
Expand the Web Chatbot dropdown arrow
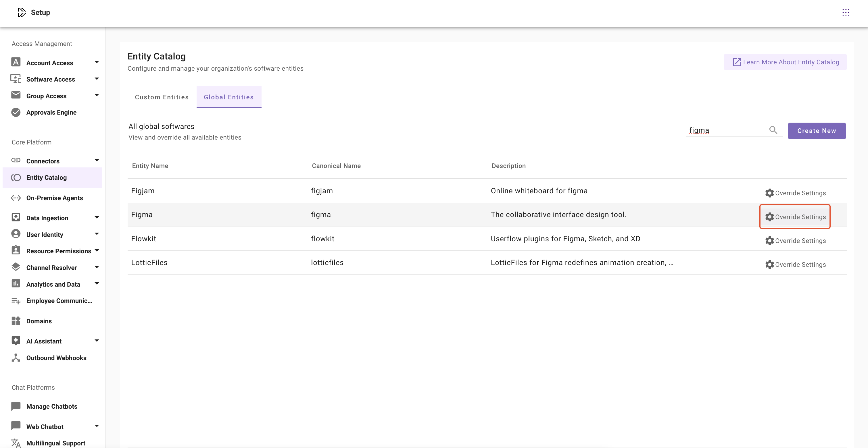tap(97, 426)
